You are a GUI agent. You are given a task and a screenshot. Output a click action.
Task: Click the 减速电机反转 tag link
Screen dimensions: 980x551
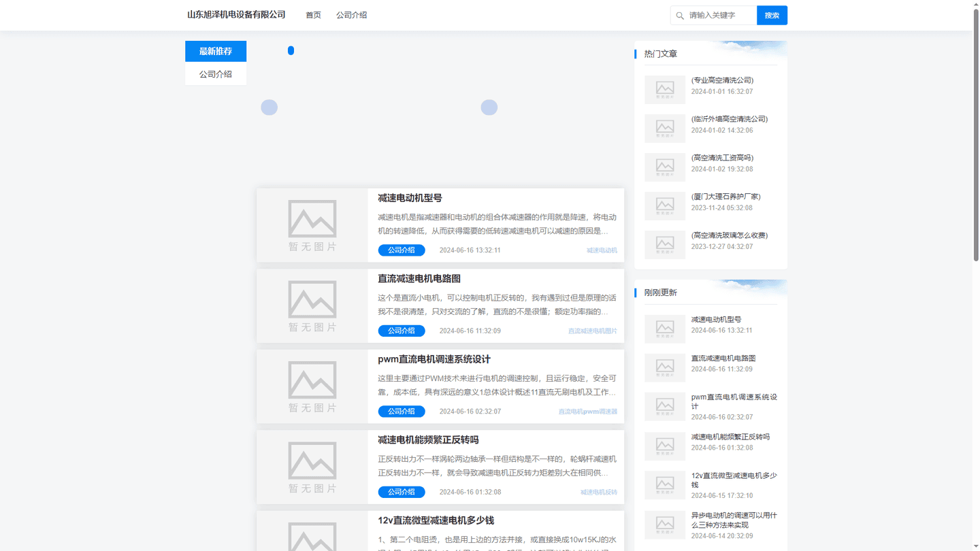pos(599,492)
